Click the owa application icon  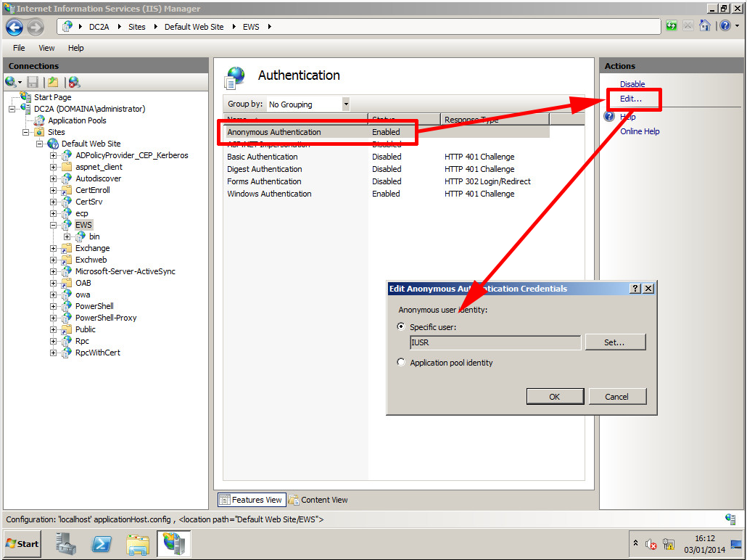67,295
